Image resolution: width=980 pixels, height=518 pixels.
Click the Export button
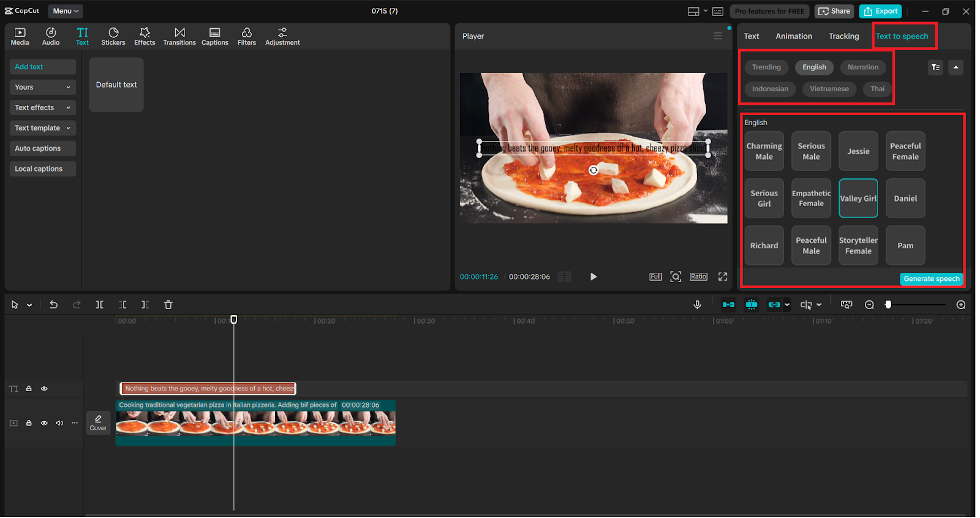point(880,11)
